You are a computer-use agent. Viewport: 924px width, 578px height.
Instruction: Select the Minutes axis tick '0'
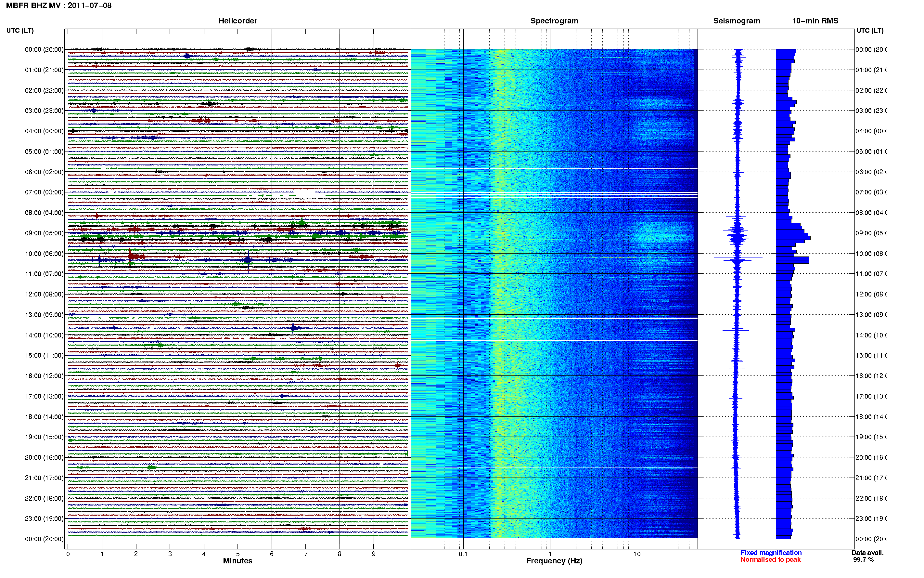(x=68, y=554)
